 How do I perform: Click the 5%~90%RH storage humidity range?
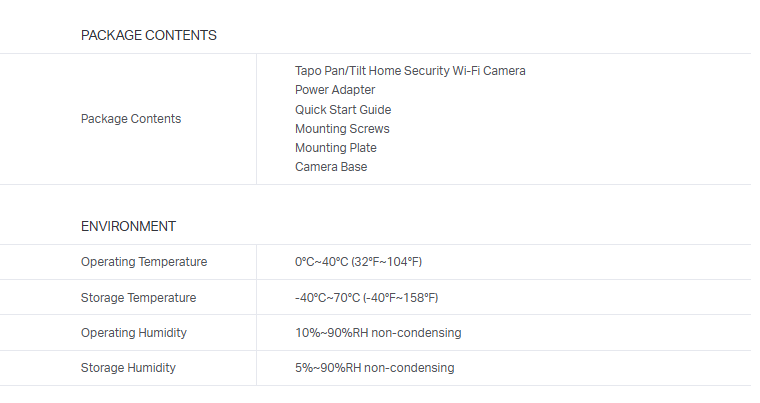coord(328,368)
